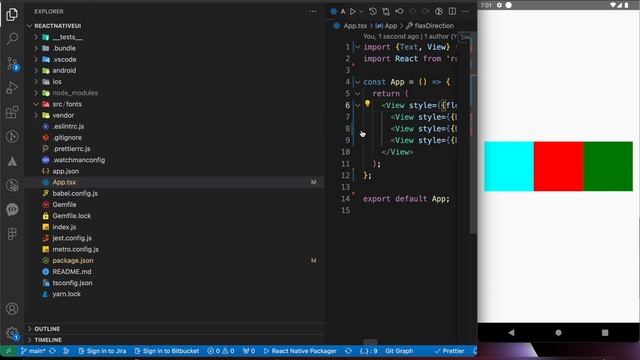Tap the Android recents button in emulator

point(605,332)
